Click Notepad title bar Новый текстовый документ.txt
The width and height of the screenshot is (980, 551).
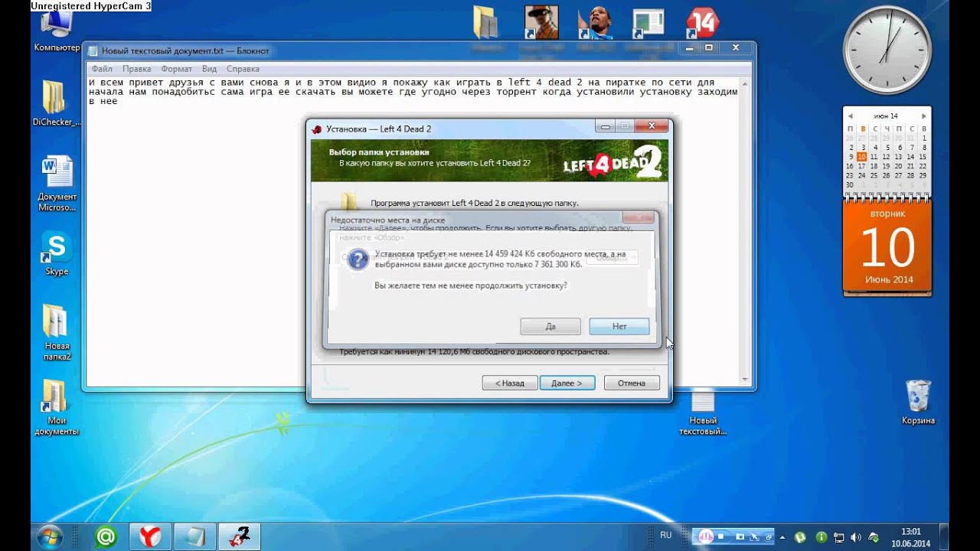coord(185,51)
